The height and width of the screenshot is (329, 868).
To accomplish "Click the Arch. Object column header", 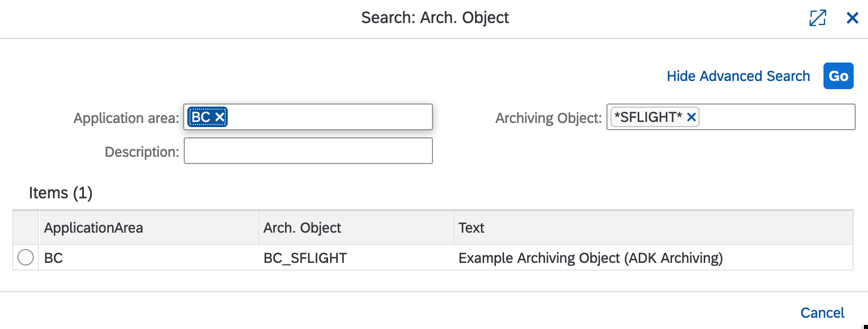I will [302, 228].
